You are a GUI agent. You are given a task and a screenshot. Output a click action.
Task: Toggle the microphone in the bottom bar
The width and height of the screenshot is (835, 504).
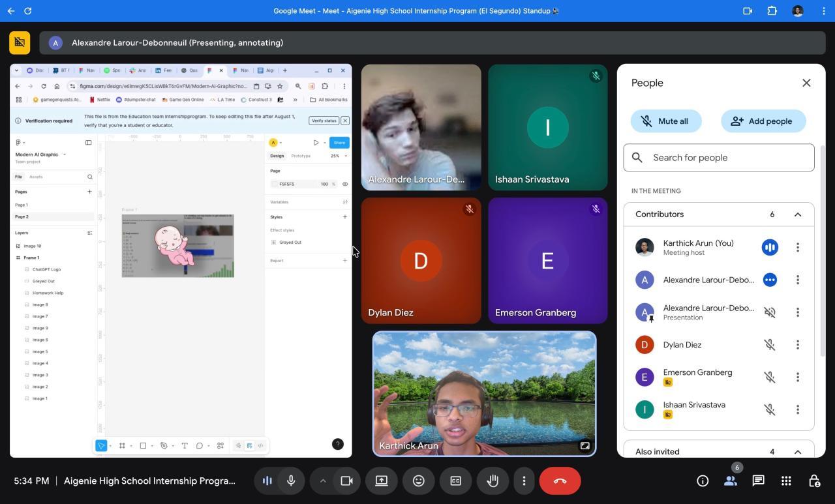pyautogui.click(x=291, y=481)
